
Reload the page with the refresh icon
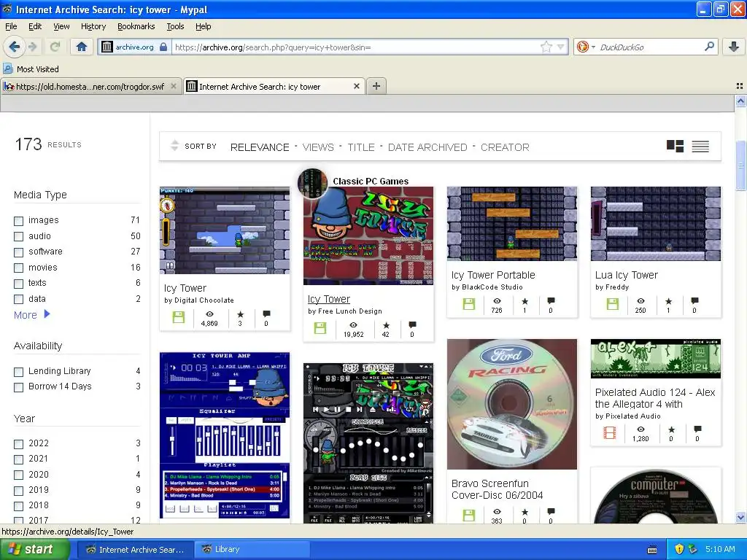pyautogui.click(x=55, y=47)
